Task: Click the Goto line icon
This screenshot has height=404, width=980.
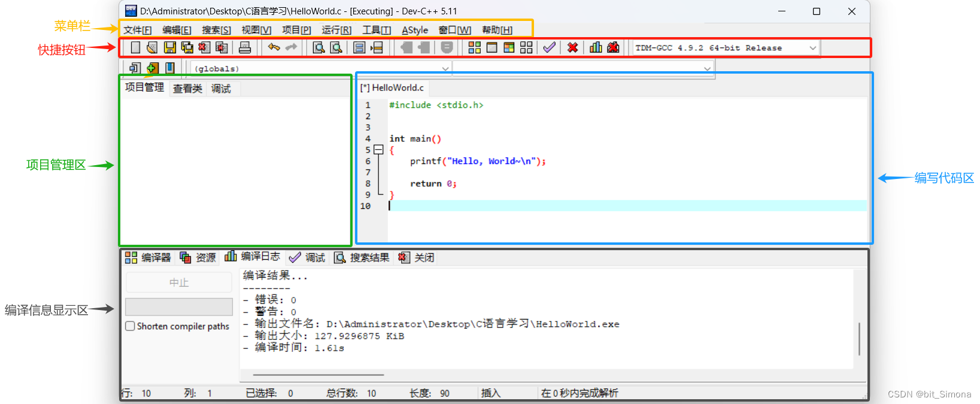Action: [x=377, y=47]
